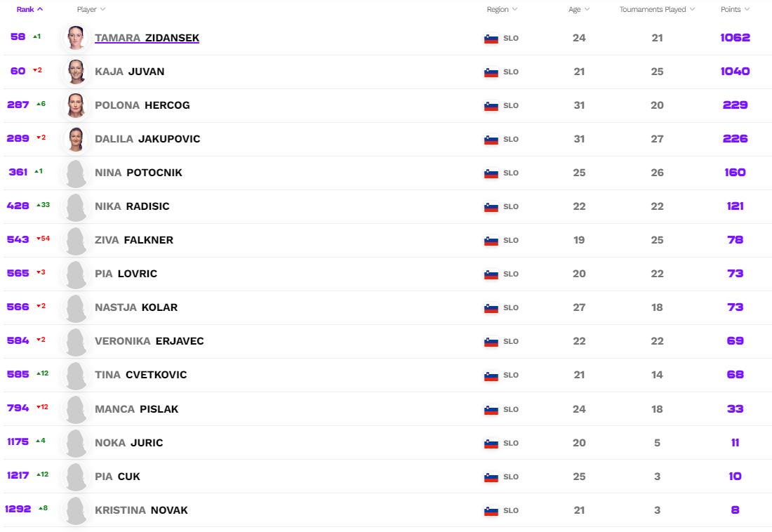Viewport: 772px width, 532px height.
Task: Click Tamara Zidansek's player photo
Action: [76, 38]
